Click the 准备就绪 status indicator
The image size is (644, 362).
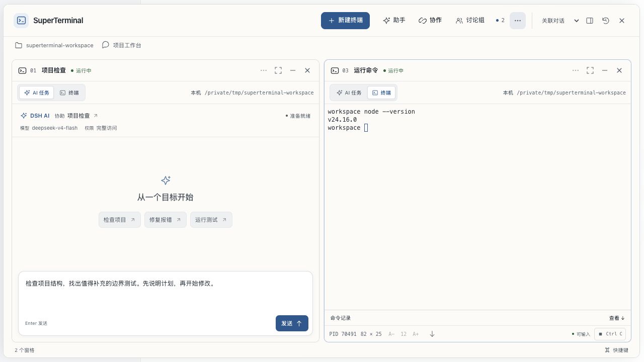tap(298, 116)
